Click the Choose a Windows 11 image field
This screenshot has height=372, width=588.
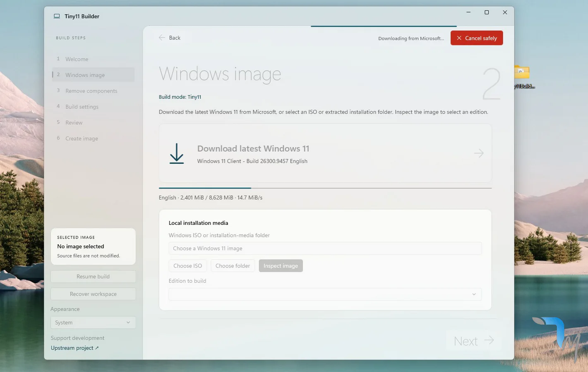pyautogui.click(x=325, y=248)
